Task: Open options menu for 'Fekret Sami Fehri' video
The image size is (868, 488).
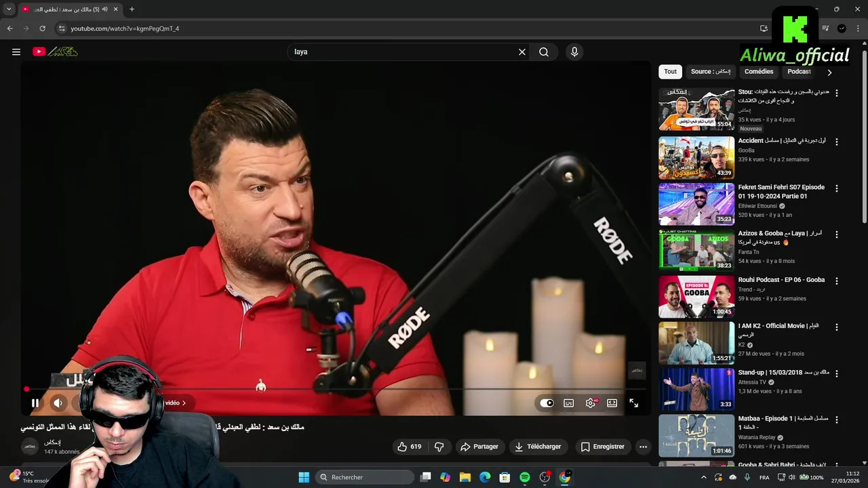Action: tap(836, 188)
